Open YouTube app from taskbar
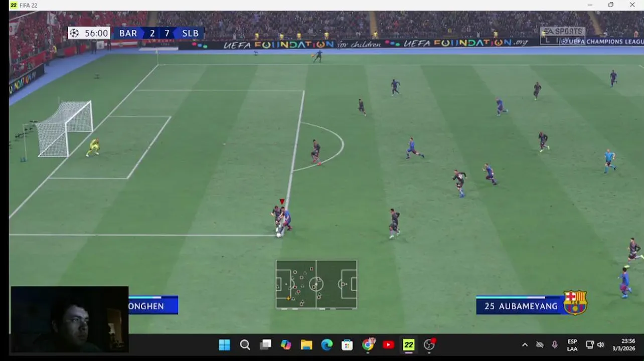The width and height of the screenshot is (644, 361). tap(388, 344)
